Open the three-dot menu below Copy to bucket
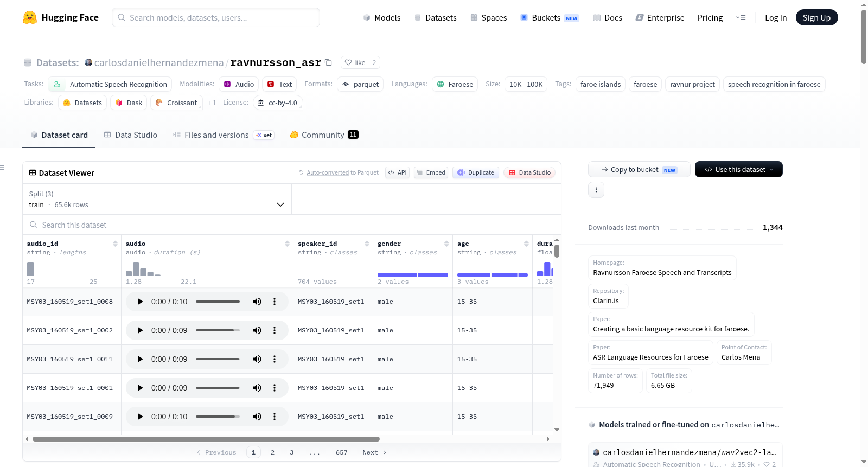This screenshot has height=467, width=868. 596,190
